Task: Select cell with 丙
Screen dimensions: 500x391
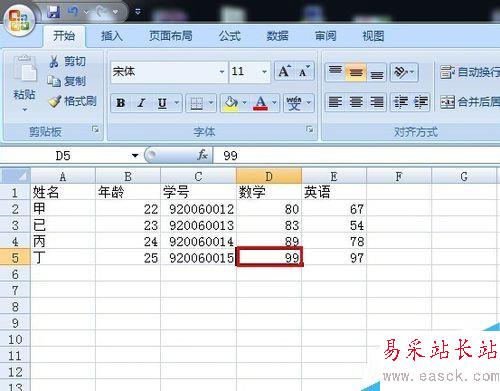Action: [63, 242]
